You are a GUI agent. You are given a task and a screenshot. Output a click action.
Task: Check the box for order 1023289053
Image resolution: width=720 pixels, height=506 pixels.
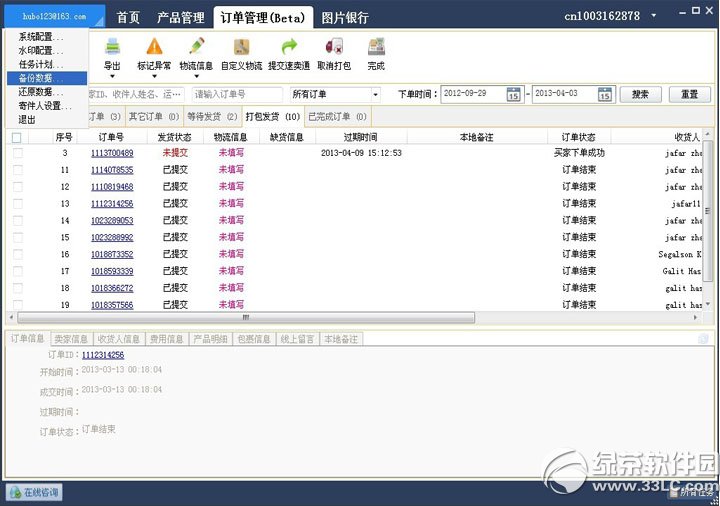(x=17, y=220)
